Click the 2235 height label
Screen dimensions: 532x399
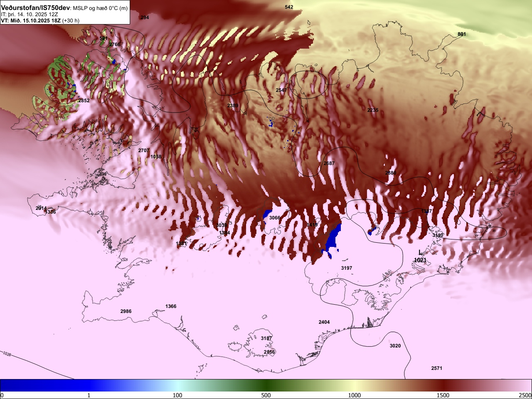pyautogui.click(x=373, y=110)
